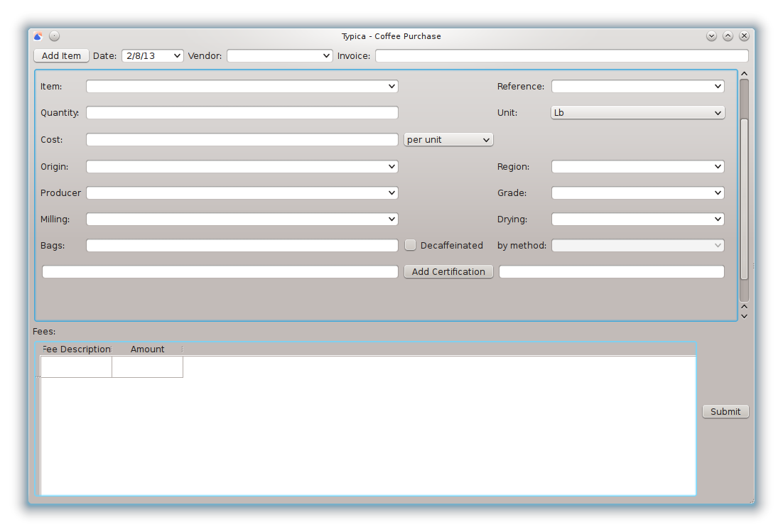Image resolution: width=783 pixels, height=532 pixels.
Task: Click the round pin button beside the Typica icon
Action: coord(55,36)
